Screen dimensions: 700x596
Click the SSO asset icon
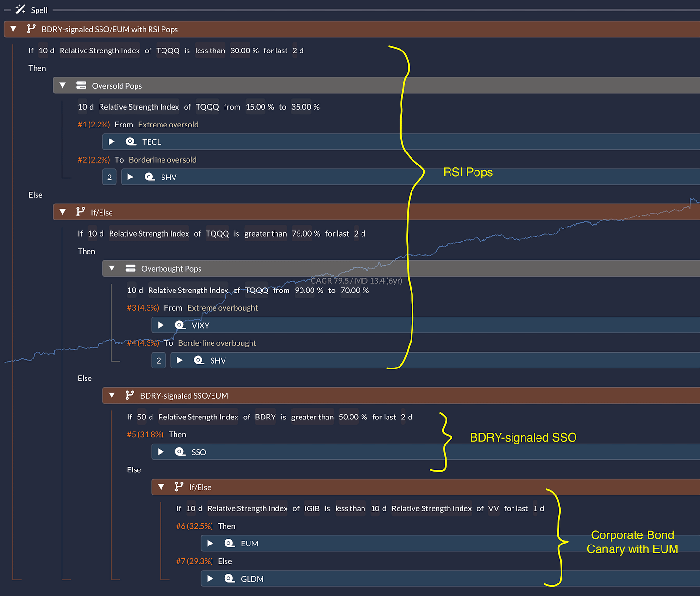tap(180, 451)
